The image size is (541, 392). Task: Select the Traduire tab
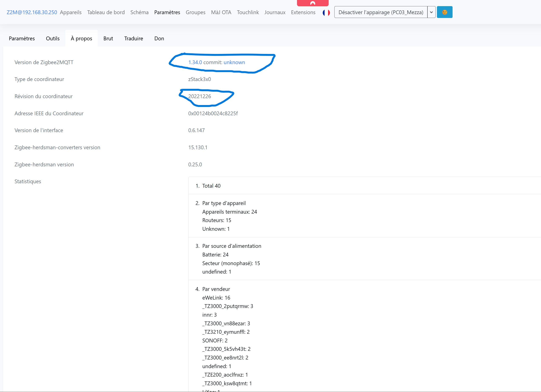tap(133, 38)
